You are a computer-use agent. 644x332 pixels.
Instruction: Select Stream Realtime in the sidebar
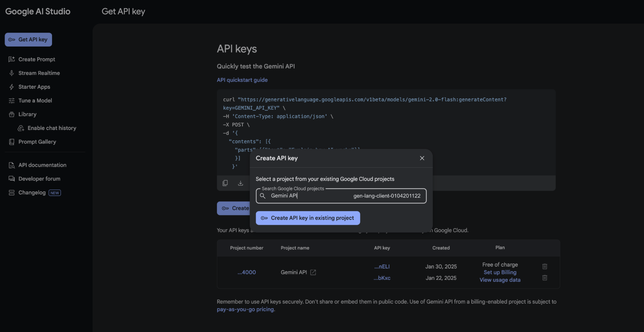point(39,73)
